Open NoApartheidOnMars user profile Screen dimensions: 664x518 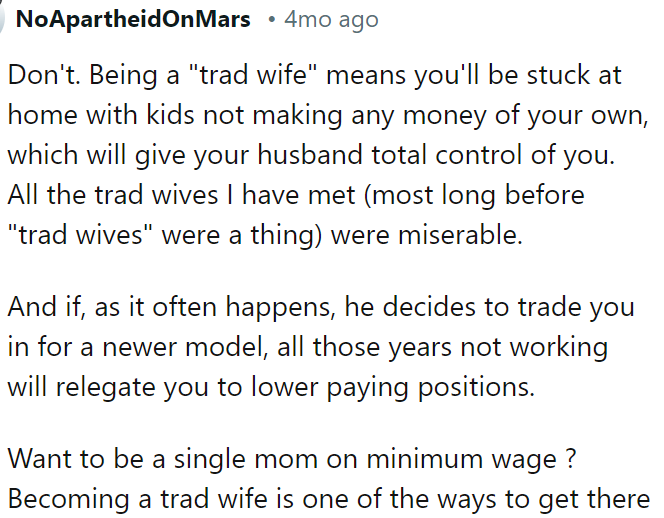tap(133, 19)
